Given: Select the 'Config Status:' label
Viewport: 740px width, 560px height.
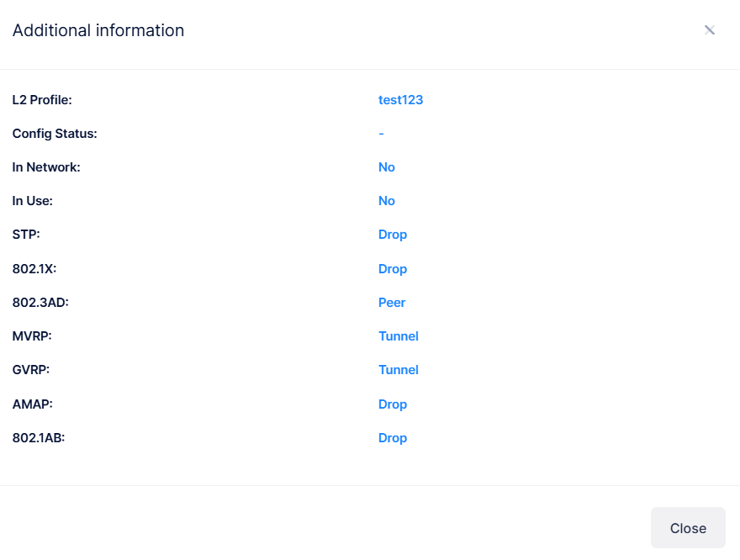Looking at the screenshot, I should (55, 134).
